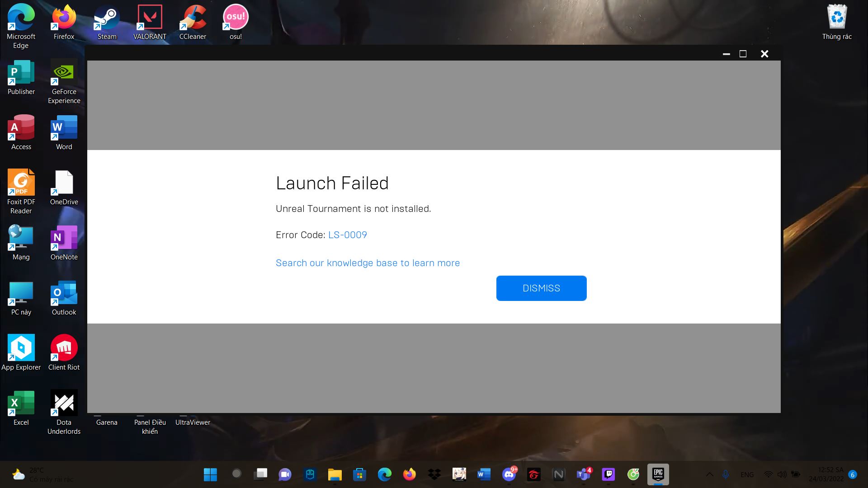Viewport: 868px width, 488px height.
Task: Click LS-0009 error code link
Action: click(x=348, y=234)
